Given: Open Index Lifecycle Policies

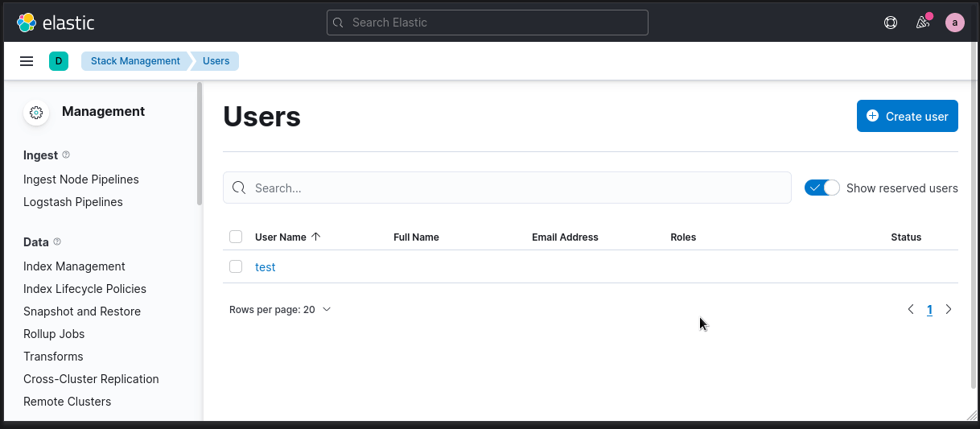Looking at the screenshot, I should point(84,289).
